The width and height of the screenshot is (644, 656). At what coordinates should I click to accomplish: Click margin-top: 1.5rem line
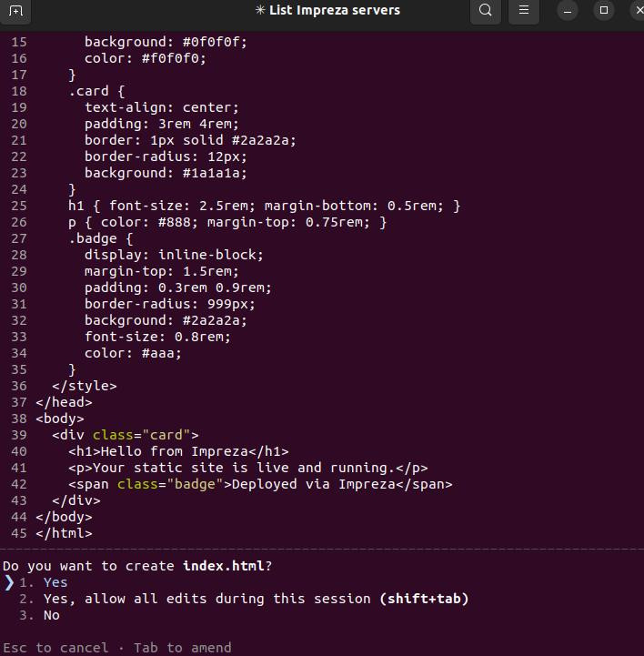pos(161,271)
